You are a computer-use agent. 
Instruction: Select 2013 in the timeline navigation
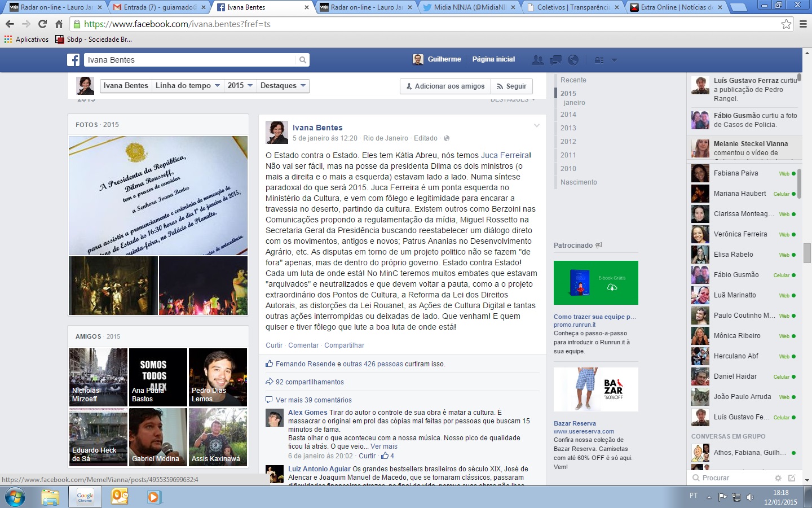[568, 128]
